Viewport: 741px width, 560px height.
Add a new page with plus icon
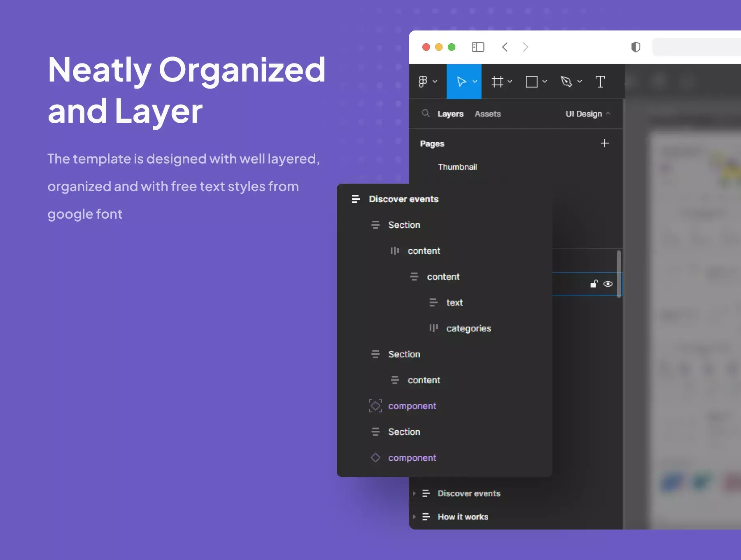pyautogui.click(x=604, y=143)
